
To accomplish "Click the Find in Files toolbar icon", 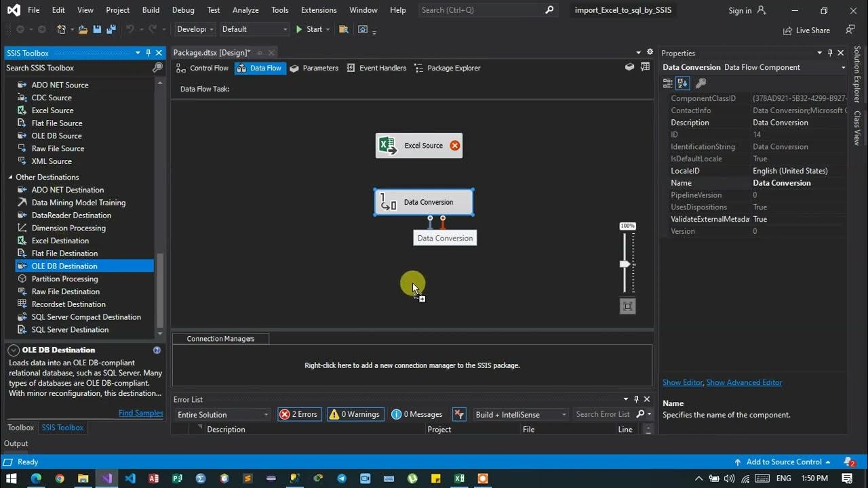I will [x=344, y=29].
